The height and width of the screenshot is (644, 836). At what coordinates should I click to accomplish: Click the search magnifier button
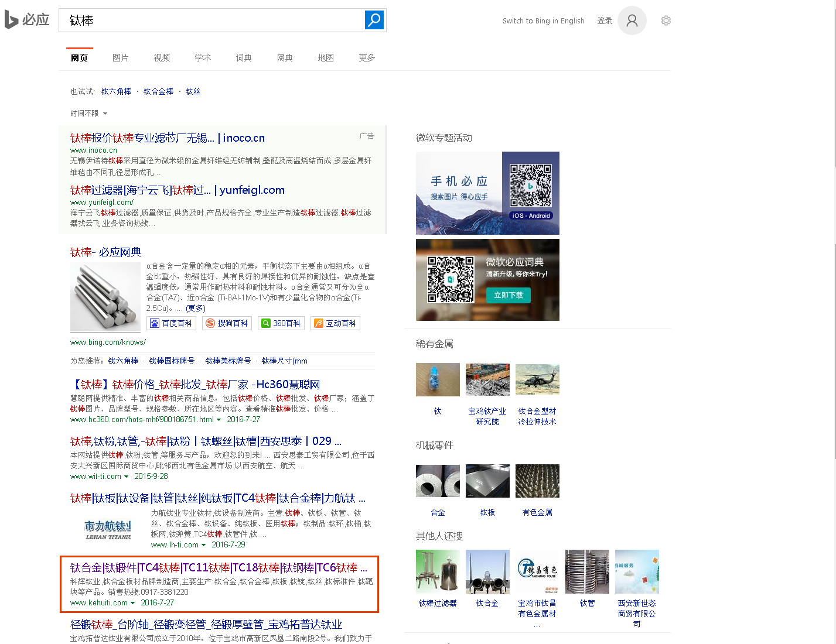[374, 20]
